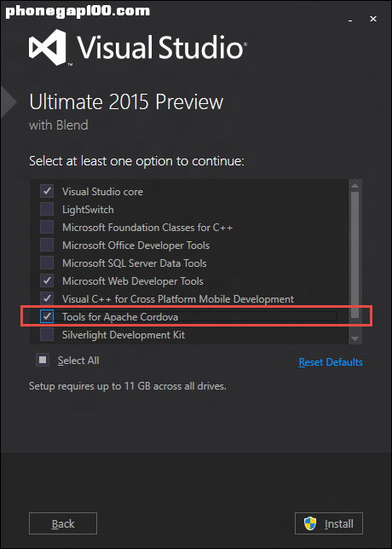Check the Silverlight Development Kit checkbox

(x=47, y=334)
